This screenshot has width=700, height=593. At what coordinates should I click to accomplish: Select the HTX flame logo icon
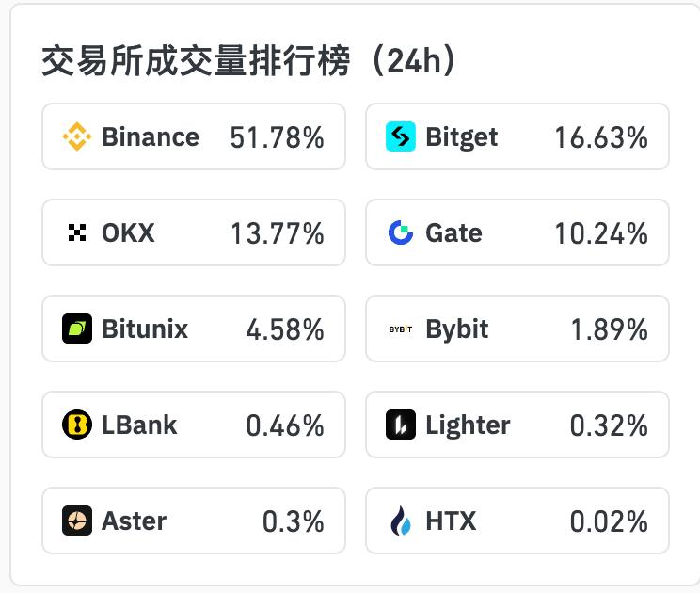point(401,521)
